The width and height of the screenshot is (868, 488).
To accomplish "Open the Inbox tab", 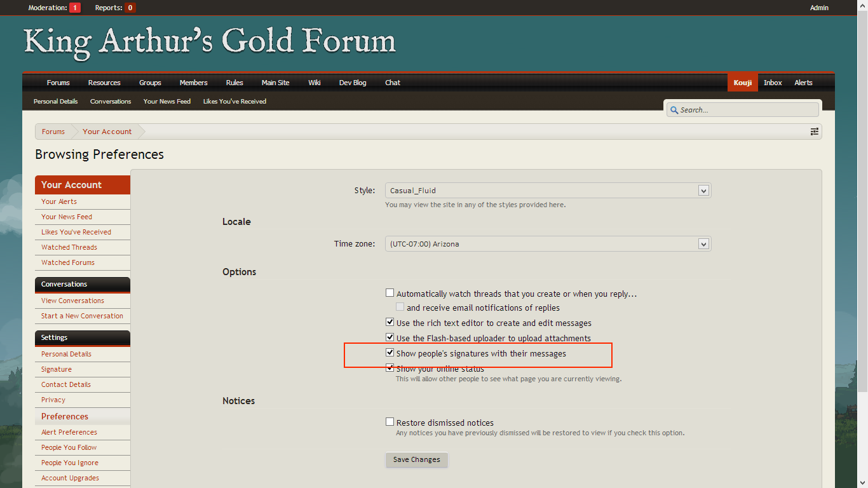I will coord(773,83).
